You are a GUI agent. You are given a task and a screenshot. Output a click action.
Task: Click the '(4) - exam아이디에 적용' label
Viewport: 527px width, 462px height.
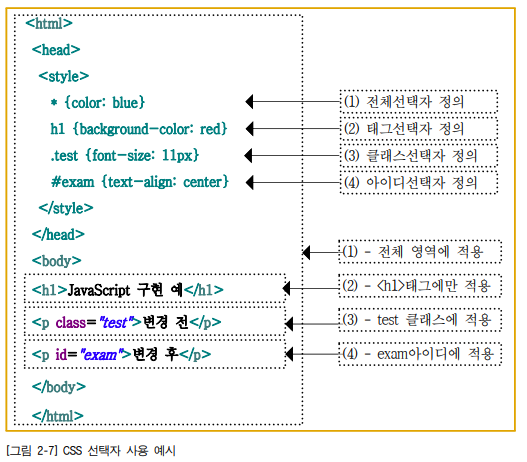coord(420,354)
